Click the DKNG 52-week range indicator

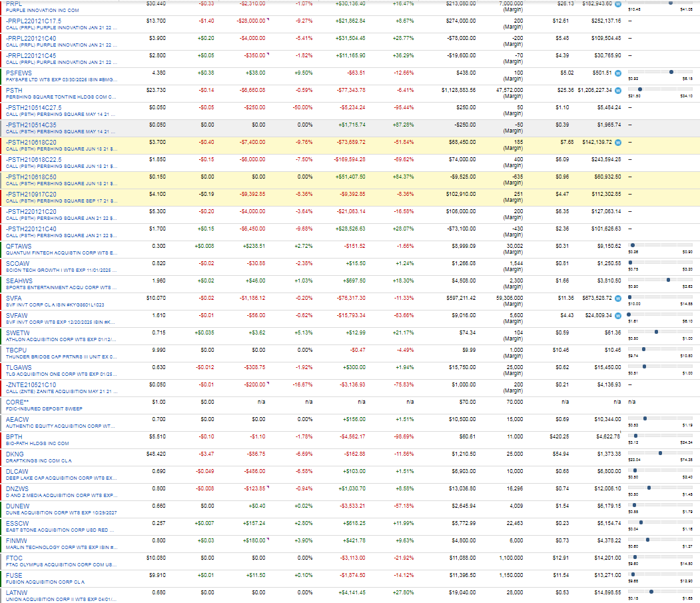click(660, 453)
